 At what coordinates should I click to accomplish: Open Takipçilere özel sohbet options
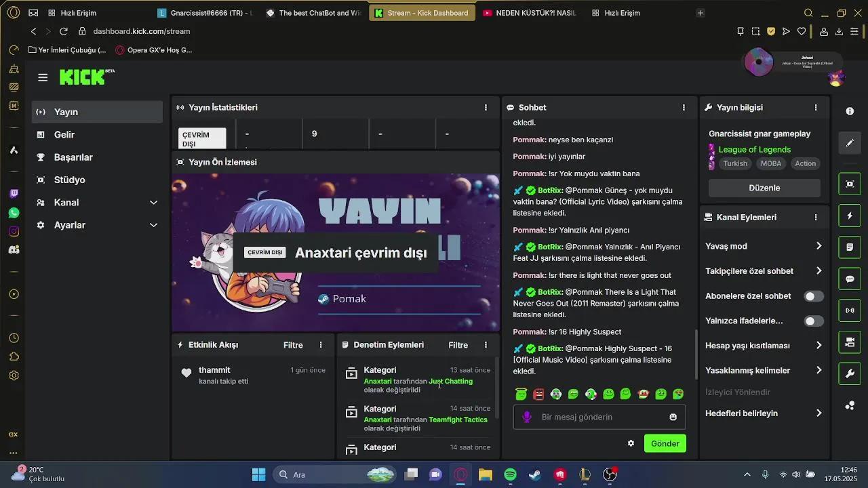pyautogui.click(x=764, y=271)
